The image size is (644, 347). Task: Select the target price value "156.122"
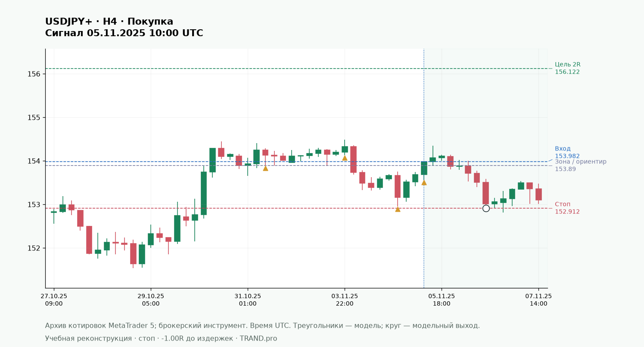pyautogui.click(x=567, y=72)
